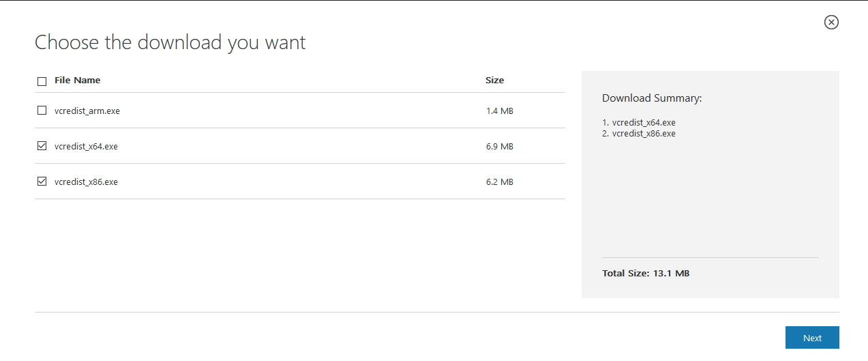Click the Download Summary heading
Screen dimensions: 868x361
click(652, 98)
